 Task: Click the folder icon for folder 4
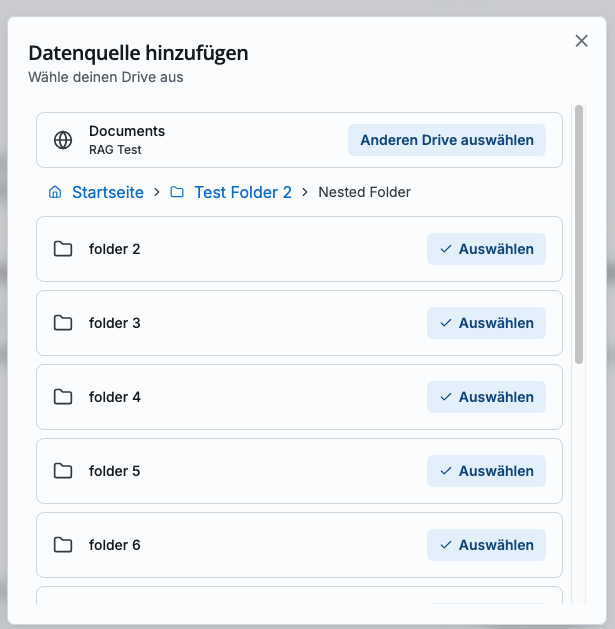(63, 397)
